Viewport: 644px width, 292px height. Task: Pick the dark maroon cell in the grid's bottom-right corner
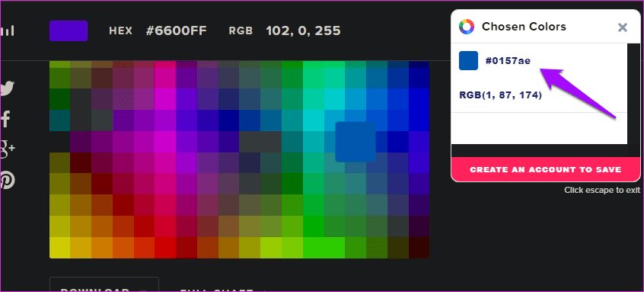pos(419,248)
